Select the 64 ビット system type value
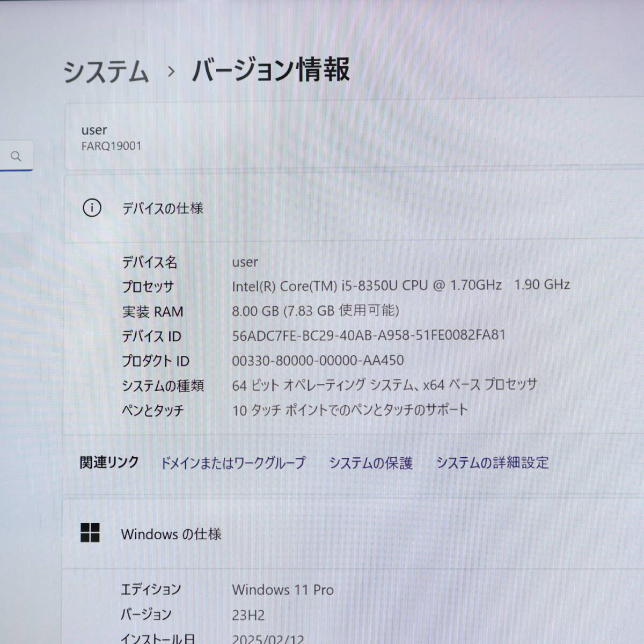The width and height of the screenshot is (644, 644). (x=384, y=385)
